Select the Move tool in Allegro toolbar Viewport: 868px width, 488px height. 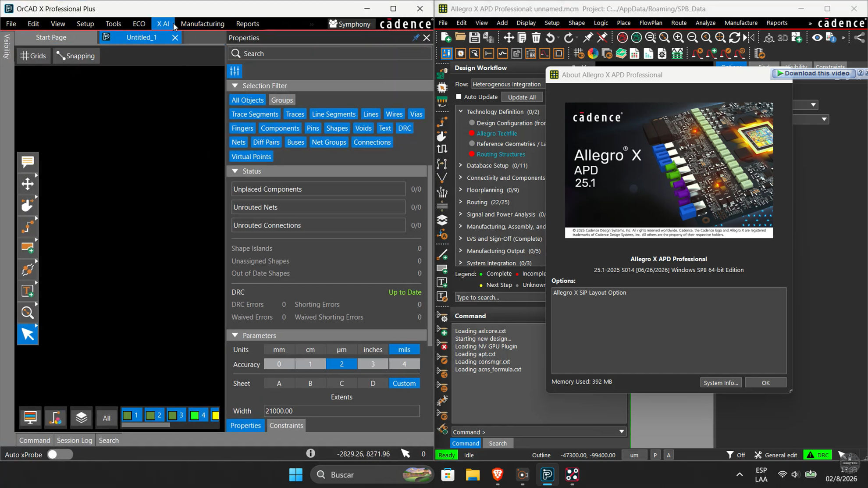coord(509,38)
